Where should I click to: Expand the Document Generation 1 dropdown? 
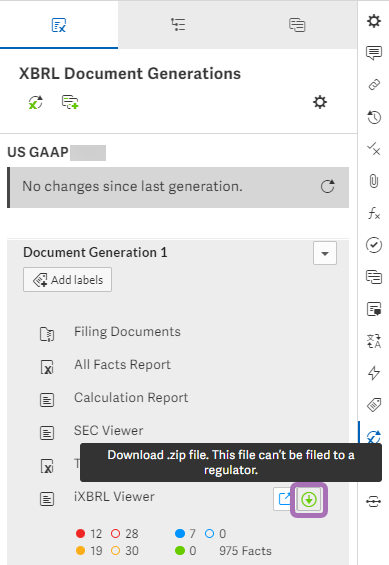pos(325,253)
